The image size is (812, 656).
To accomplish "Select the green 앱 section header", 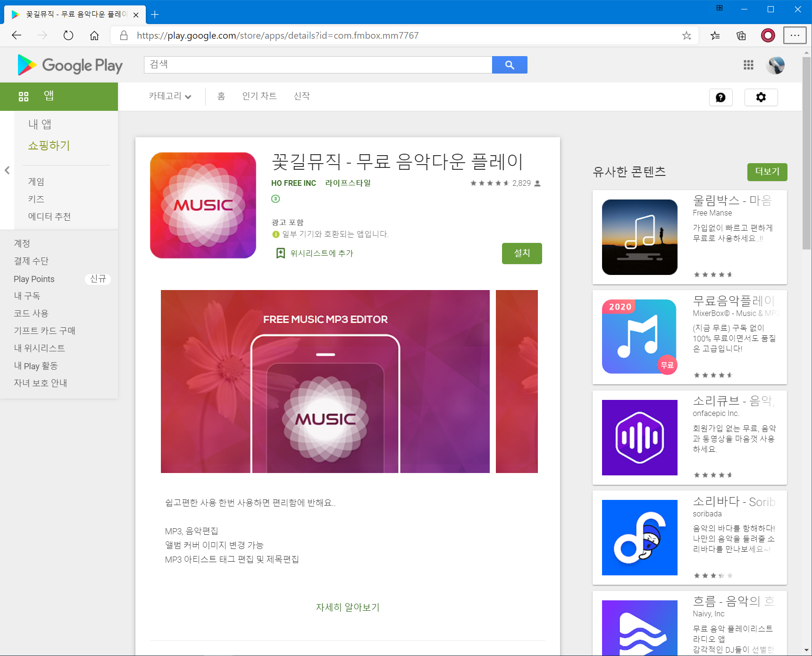I will point(59,97).
